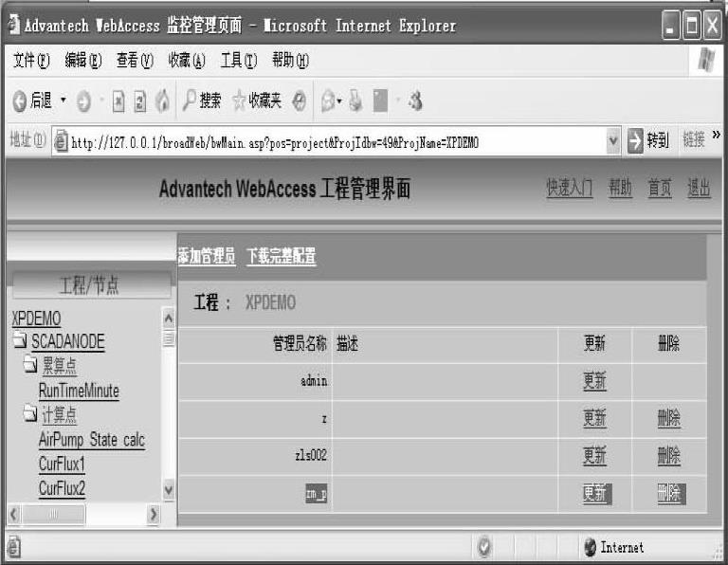Click 删除 link for z row
This screenshot has width=728, height=565.
click(669, 418)
